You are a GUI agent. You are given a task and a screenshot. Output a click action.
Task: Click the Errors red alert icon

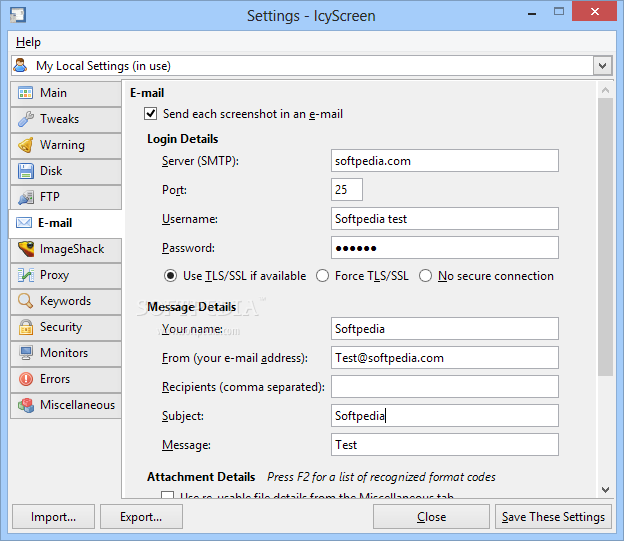coord(25,379)
